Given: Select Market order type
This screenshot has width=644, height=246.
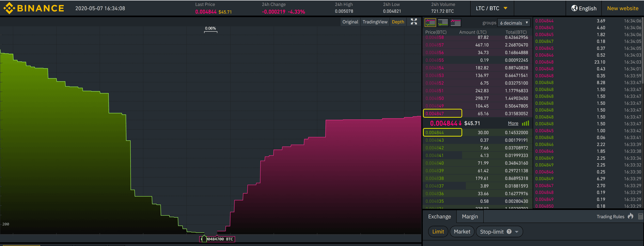Looking at the screenshot, I should click(462, 232).
